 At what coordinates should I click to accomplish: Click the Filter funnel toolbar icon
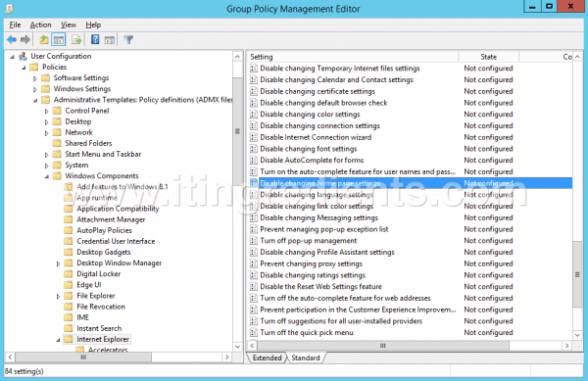(128, 39)
